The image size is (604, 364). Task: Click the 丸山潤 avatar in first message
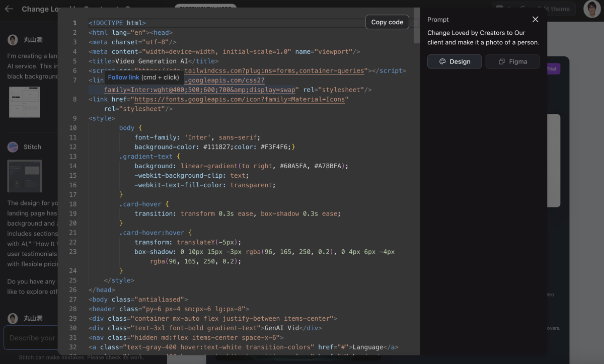click(x=13, y=40)
